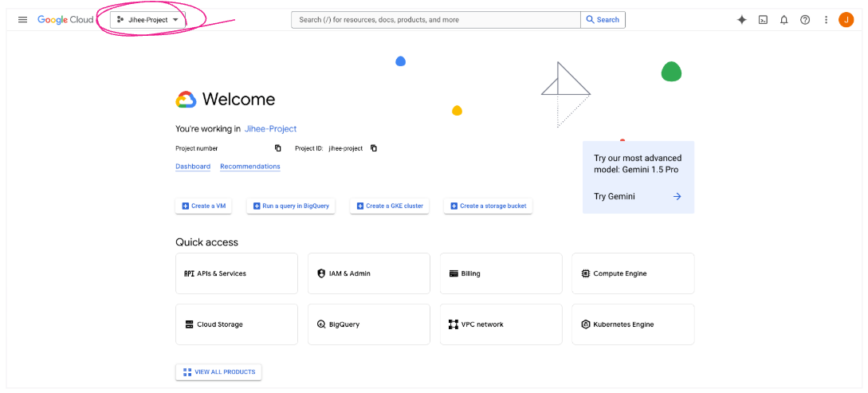Open IAM & Admin quick access card
The image size is (868, 393).
pyautogui.click(x=369, y=273)
